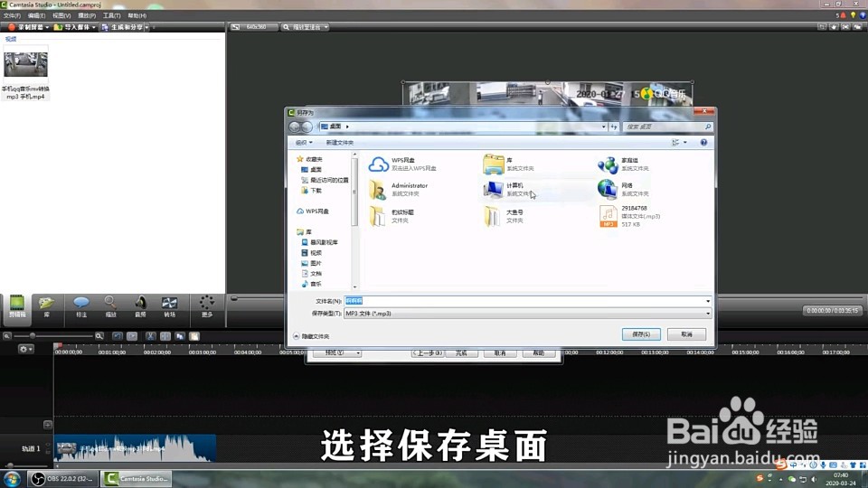Open the Play menu
The width and height of the screenshot is (868, 488).
click(x=87, y=15)
